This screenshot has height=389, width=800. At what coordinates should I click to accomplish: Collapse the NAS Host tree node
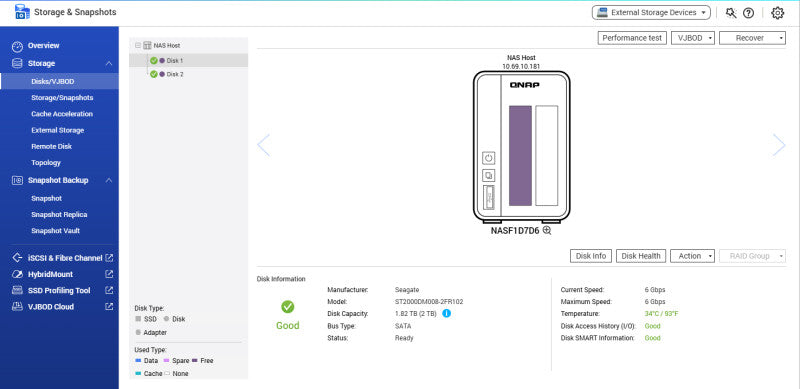(138, 45)
